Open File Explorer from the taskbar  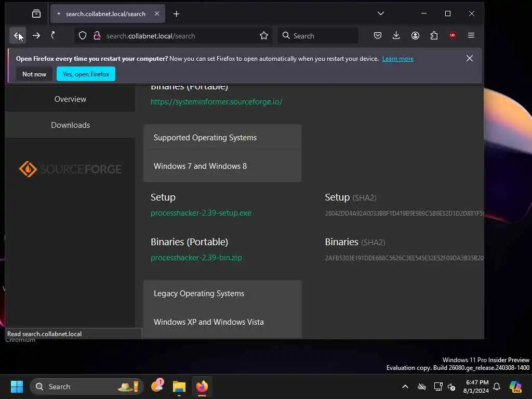point(179,387)
